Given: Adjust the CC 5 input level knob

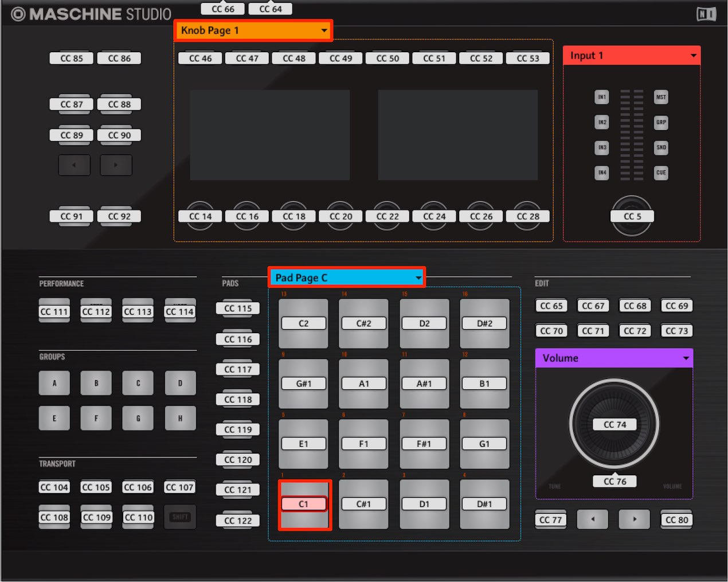Looking at the screenshot, I should pyautogui.click(x=632, y=216).
